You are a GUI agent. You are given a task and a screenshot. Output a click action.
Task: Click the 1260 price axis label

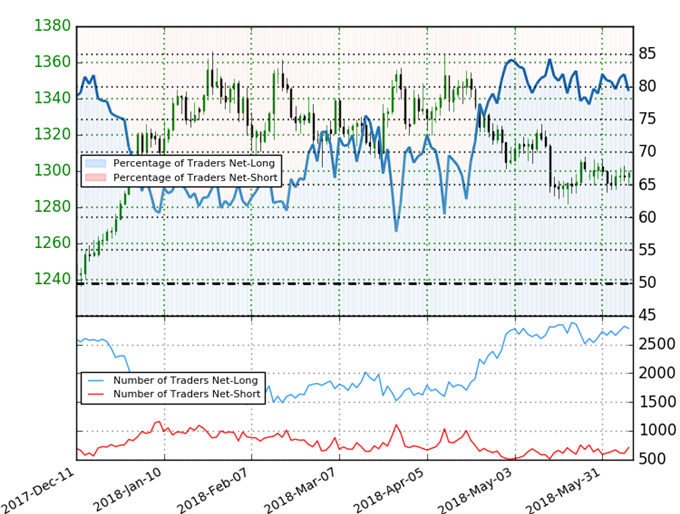52,242
